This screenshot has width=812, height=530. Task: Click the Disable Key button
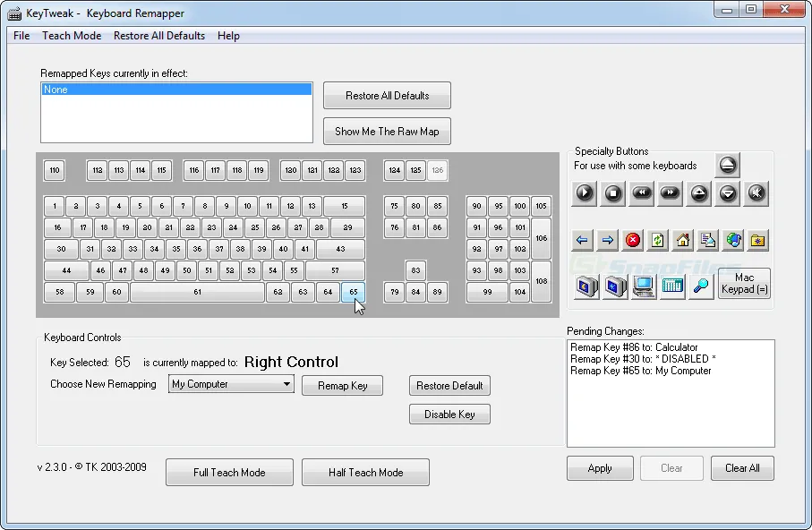449,414
